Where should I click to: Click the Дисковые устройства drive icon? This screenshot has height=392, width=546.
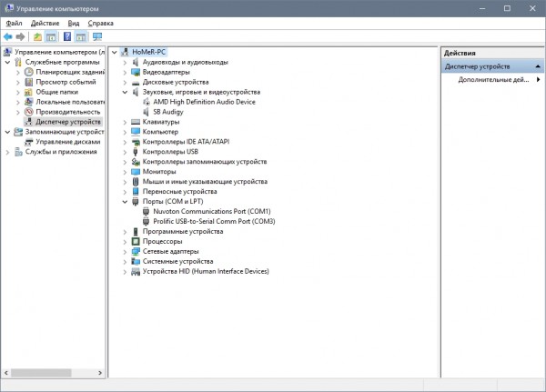coord(136,83)
